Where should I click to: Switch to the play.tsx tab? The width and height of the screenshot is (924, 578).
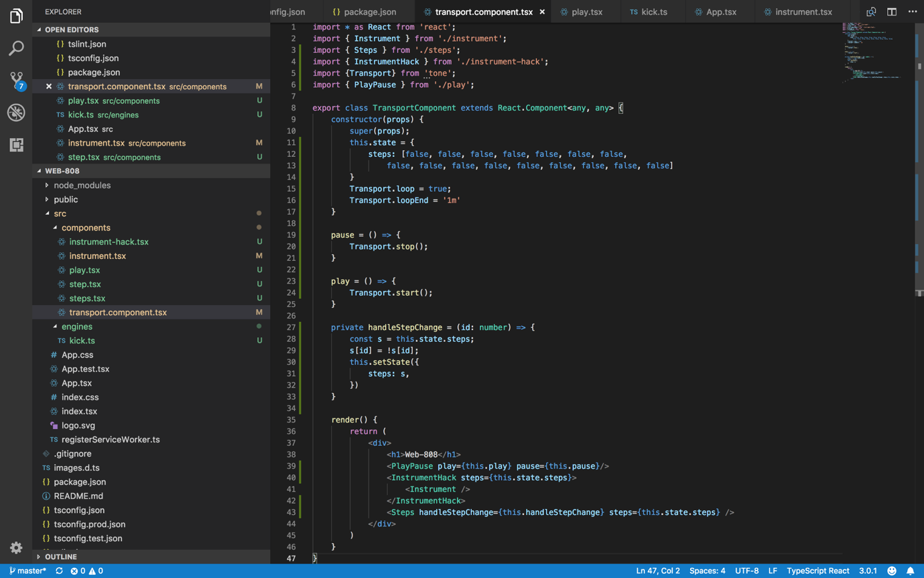[x=586, y=11]
